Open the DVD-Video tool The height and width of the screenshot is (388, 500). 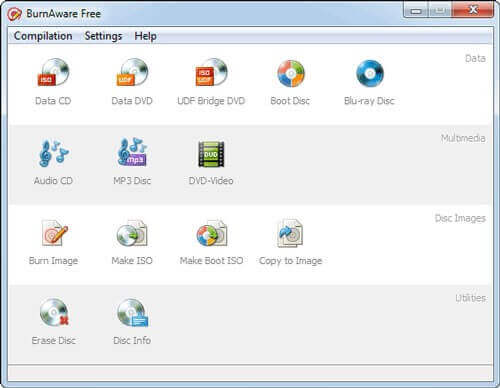(211, 162)
